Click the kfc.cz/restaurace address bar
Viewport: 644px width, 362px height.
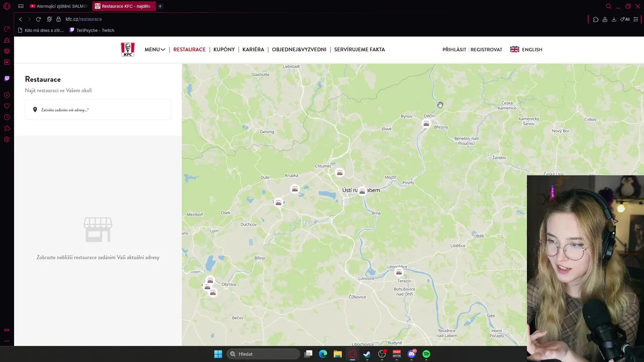84,19
